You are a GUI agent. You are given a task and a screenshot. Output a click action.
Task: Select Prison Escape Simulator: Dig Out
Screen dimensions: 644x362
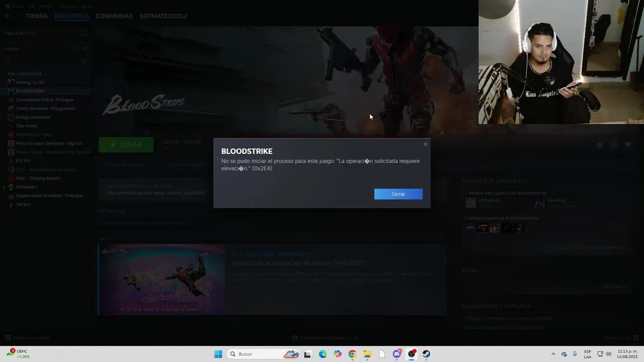(49, 143)
